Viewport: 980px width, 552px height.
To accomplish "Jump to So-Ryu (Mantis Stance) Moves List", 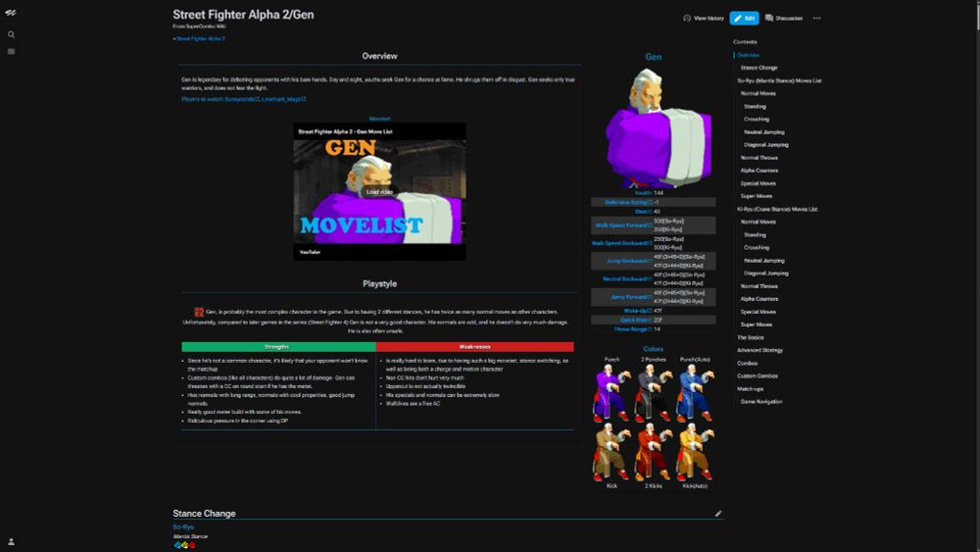I will (779, 80).
